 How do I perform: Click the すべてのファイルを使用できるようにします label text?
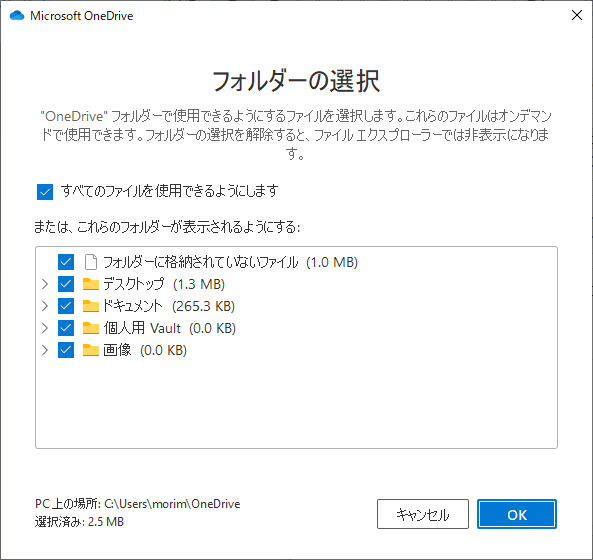point(170,191)
